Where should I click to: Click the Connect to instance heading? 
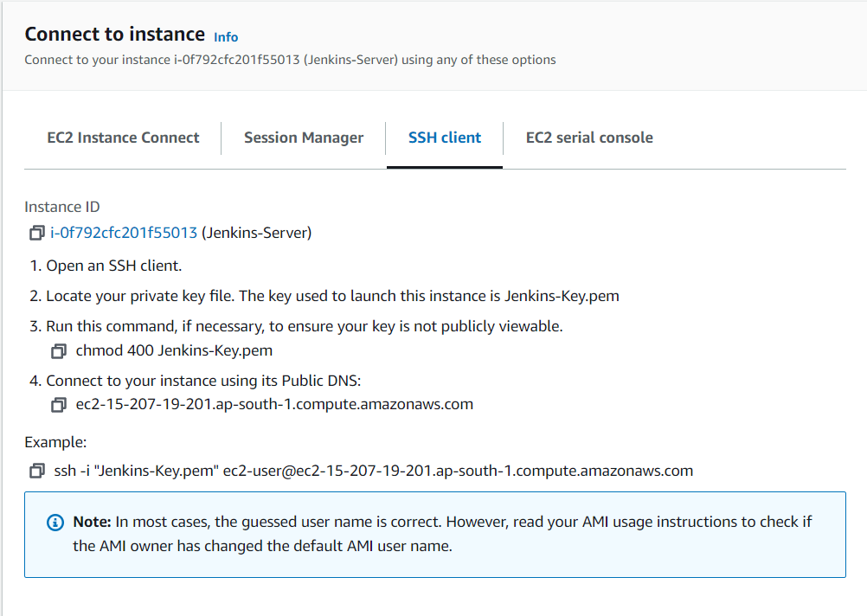(115, 35)
